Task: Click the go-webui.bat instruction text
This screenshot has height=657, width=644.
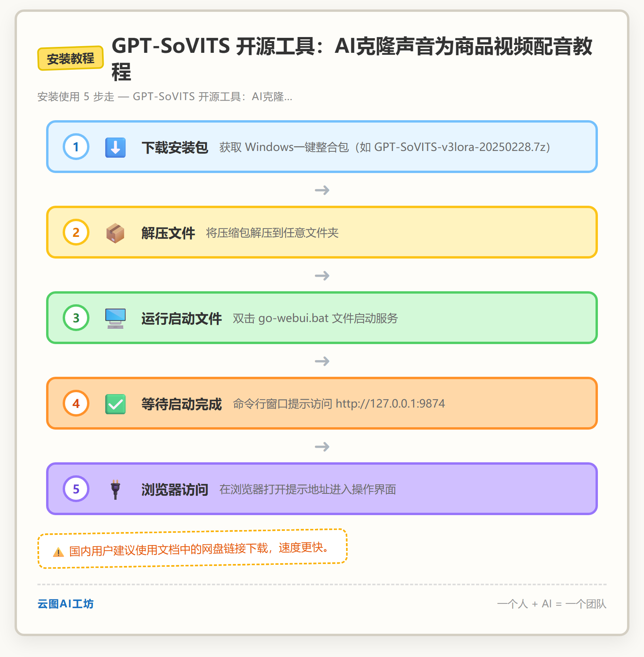Action: (x=315, y=318)
